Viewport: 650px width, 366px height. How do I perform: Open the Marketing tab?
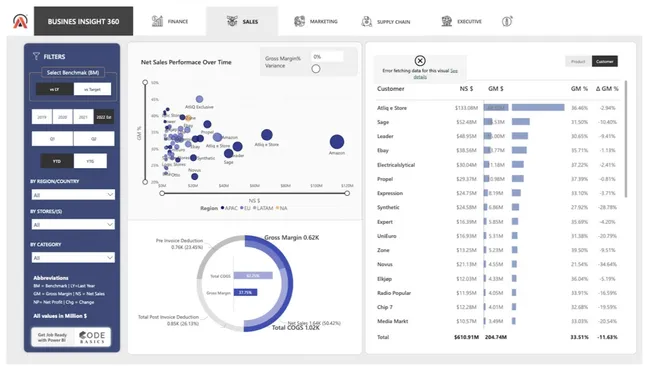pos(315,21)
